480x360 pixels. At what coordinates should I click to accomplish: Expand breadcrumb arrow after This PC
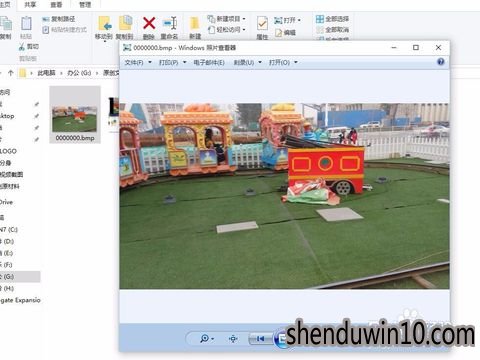pos(61,73)
